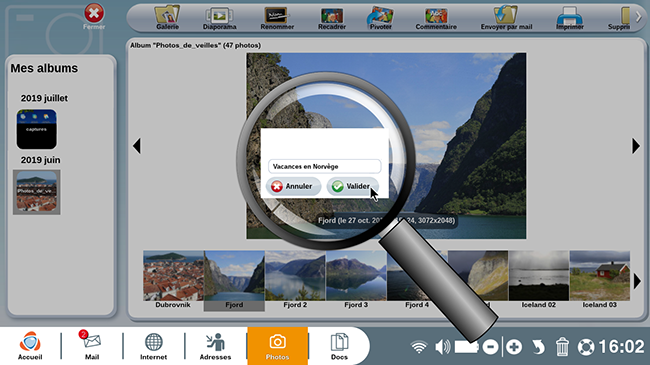The height and width of the screenshot is (365, 650).
Task: Toggle the volume speaker icon
Action: click(x=442, y=347)
